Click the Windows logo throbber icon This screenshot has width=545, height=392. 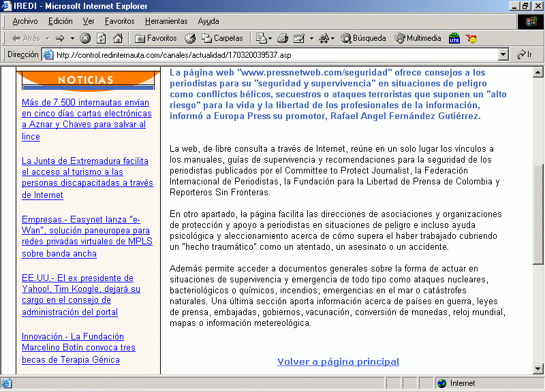(531, 22)
